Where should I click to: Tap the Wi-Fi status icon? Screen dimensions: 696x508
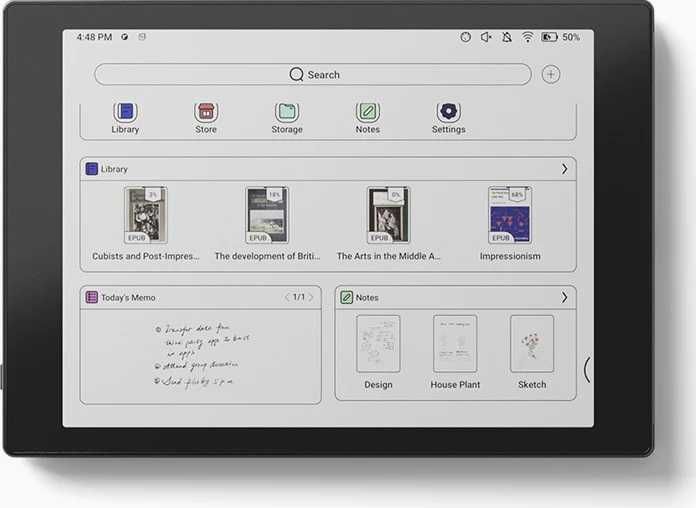(x=527, y=37)
